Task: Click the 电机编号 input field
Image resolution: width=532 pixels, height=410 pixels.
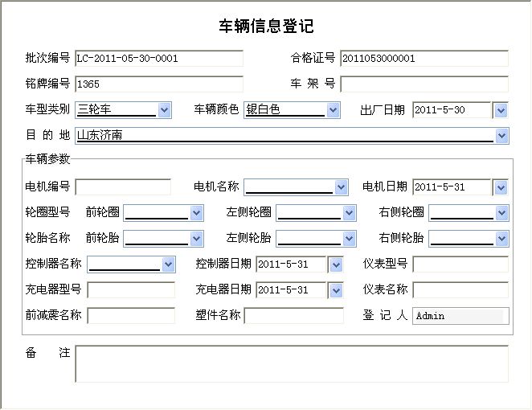Action: click(x=123, y=187)
